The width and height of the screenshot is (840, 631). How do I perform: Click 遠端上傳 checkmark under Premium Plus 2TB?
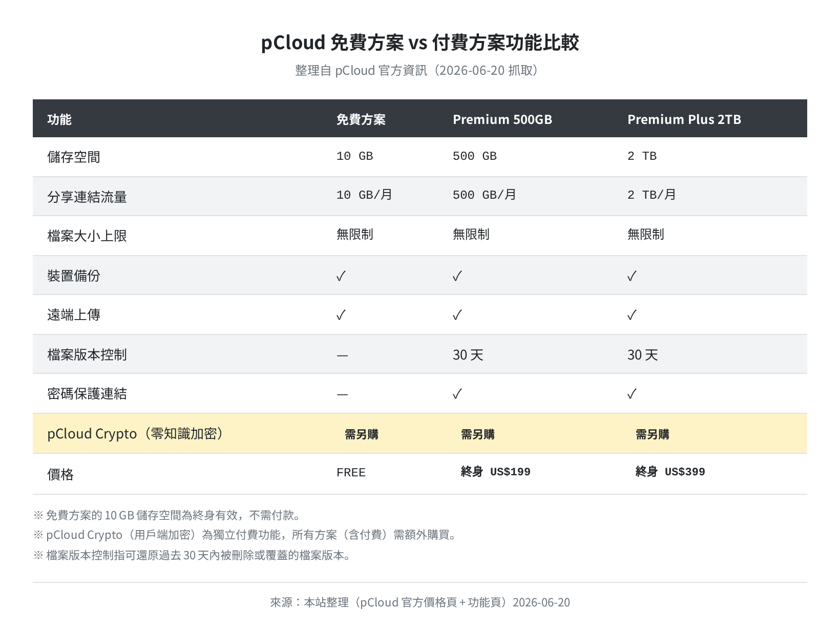[x=632, y=315]
